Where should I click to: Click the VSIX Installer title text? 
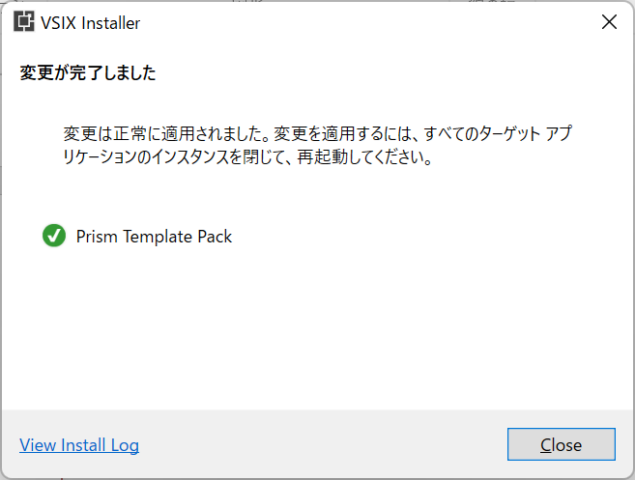click(90, 22)
